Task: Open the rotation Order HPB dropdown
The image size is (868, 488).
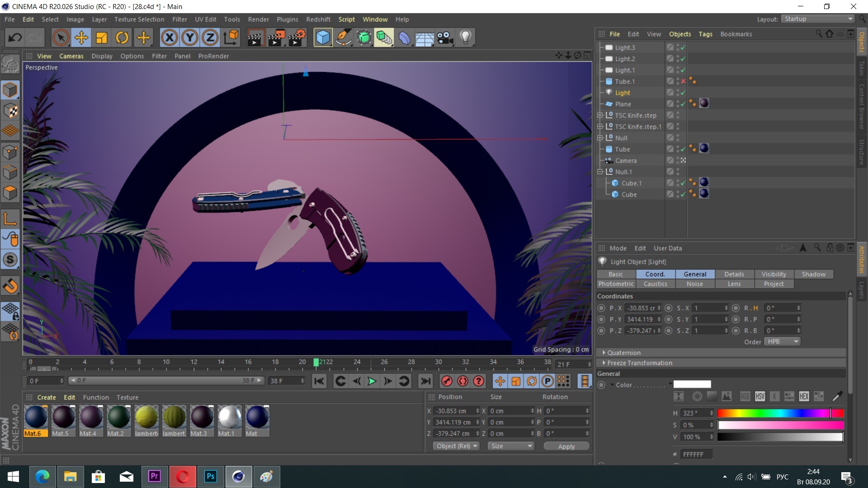Action: (782, 342)
